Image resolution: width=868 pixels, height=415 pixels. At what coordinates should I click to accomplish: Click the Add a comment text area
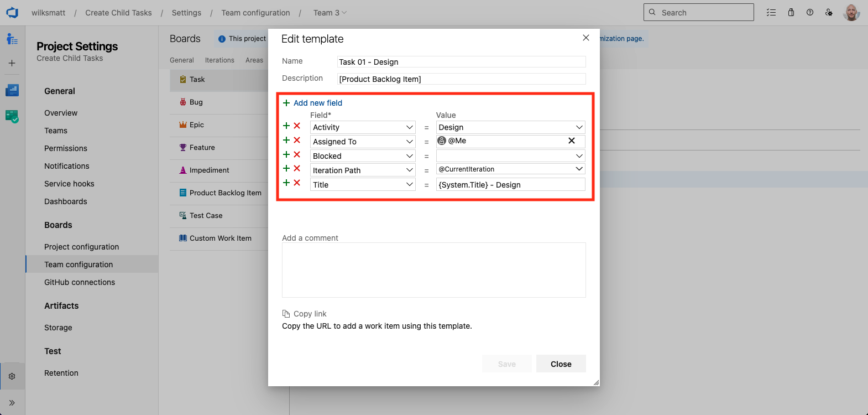[x=434, y=270]
